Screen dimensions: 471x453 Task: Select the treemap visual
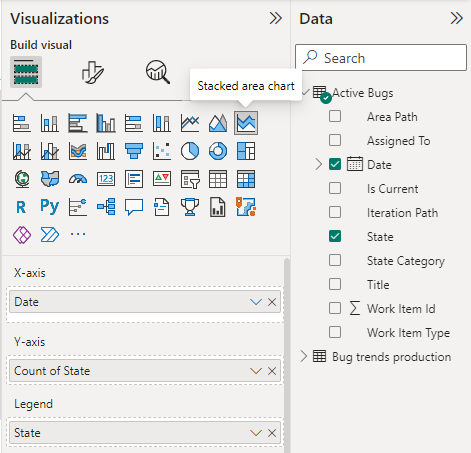pyautogui.click(x=246, y=151)
